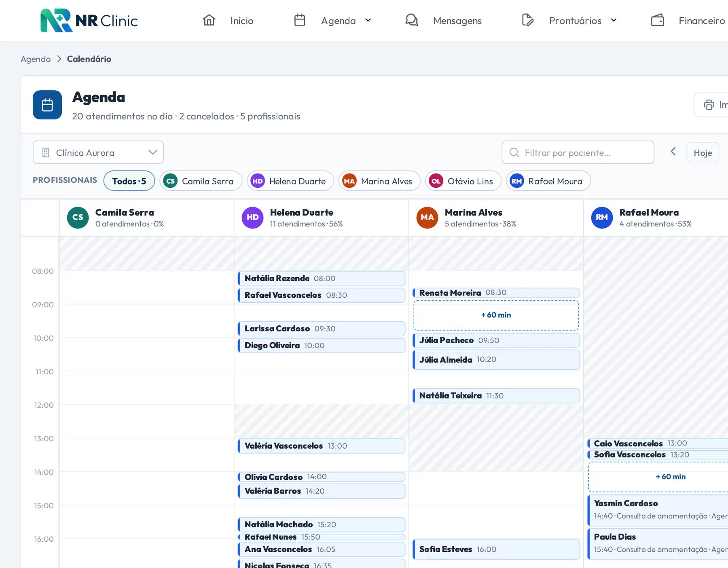
Task: Click the chat bubble icon beside Mensagens
Action: point(412,20)
